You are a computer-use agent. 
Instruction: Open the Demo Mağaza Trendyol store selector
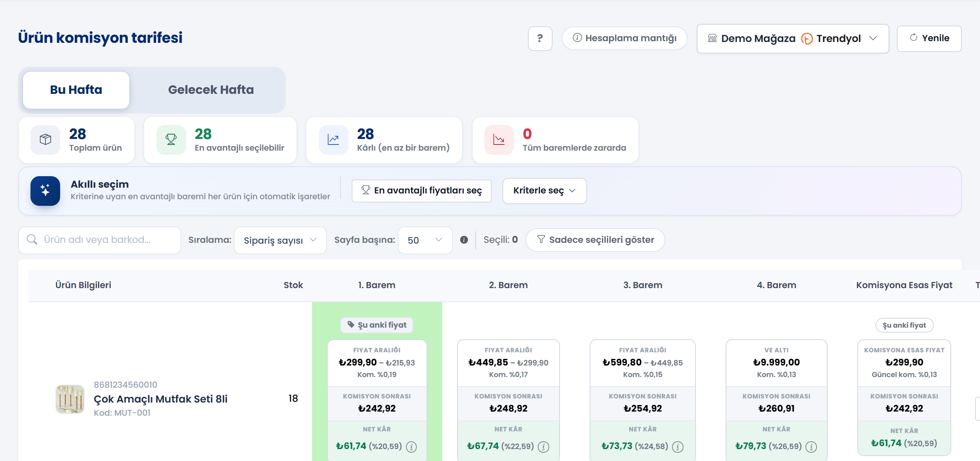click(793, 38)
